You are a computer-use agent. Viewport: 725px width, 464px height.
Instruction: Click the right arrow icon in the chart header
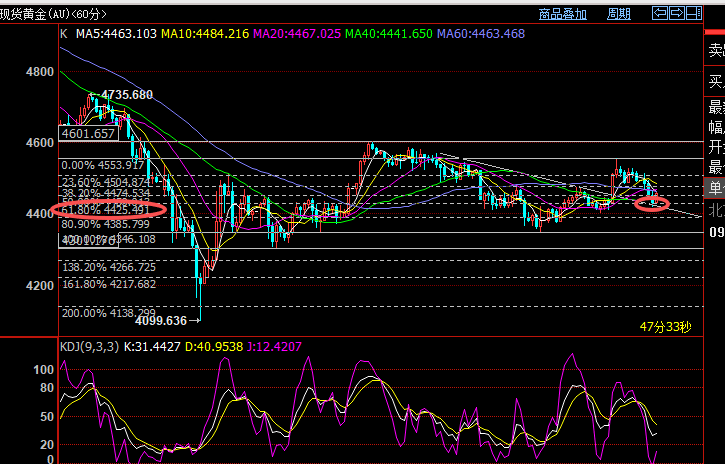[x=676, y=13]
